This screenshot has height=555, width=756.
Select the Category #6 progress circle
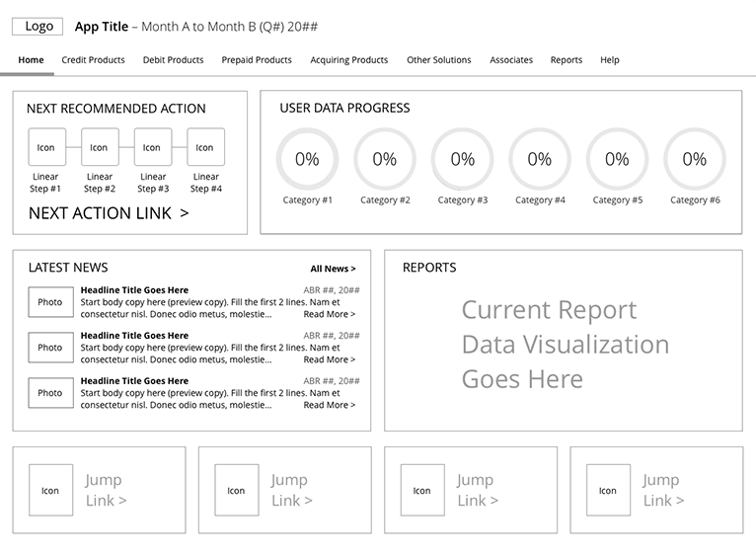(x=695, y=159)
